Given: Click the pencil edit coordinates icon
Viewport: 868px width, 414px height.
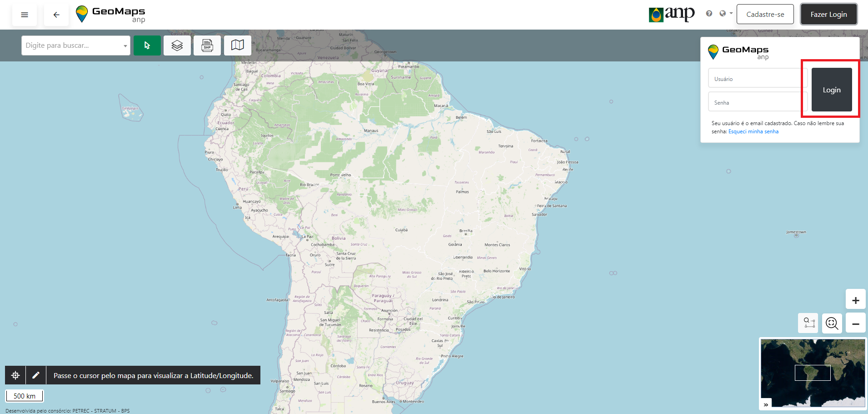Looking at the screenshot, I should 36,375.
